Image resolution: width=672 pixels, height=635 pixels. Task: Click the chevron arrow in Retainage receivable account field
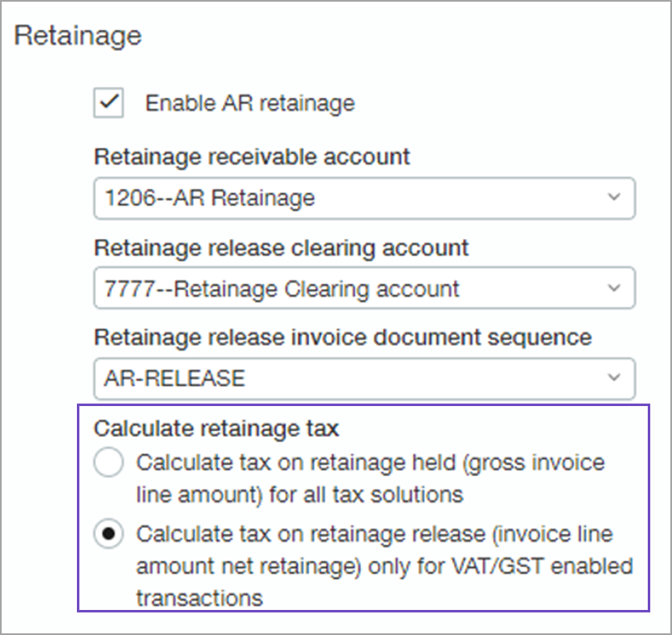click(x=614, y=198)
